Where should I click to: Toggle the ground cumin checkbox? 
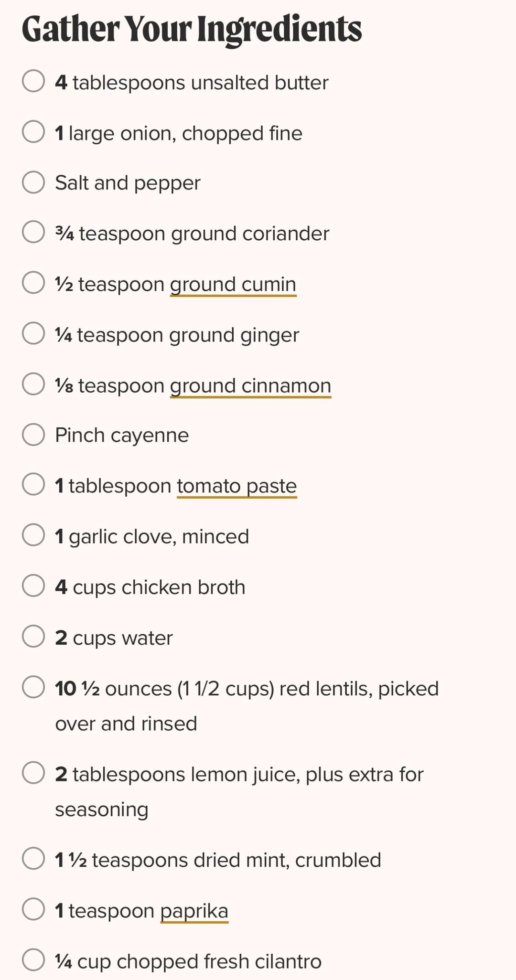[x=33, y=283]
